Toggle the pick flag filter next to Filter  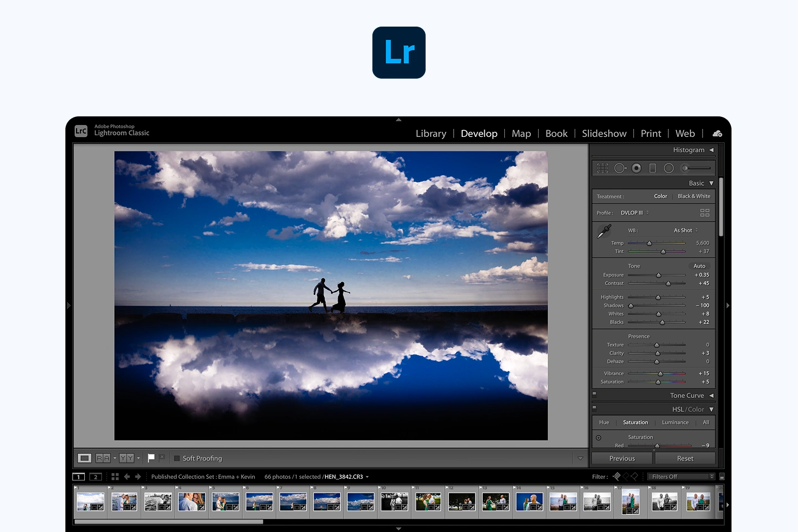617,476
